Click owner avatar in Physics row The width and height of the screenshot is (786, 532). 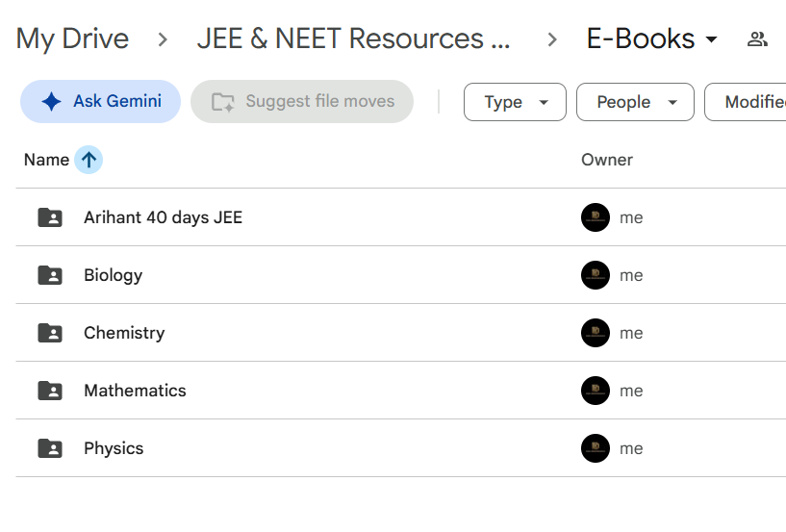coord(596,448)
